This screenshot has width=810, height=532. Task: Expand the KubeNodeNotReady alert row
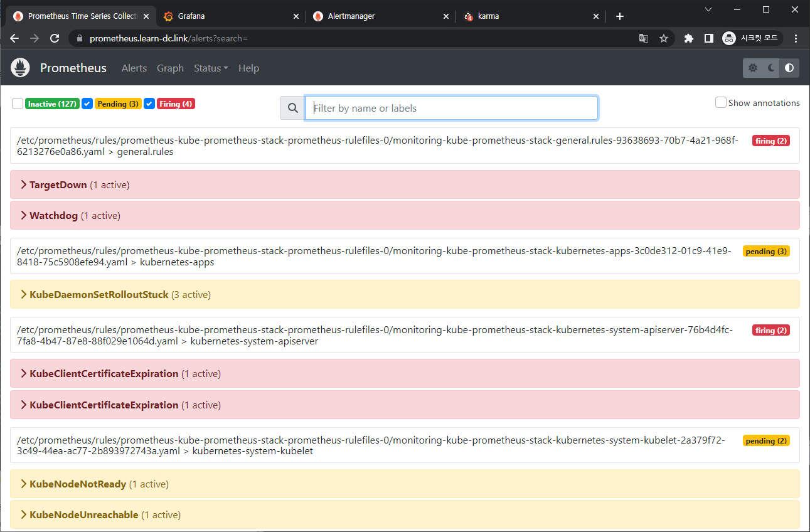click(x=78, y=484)
